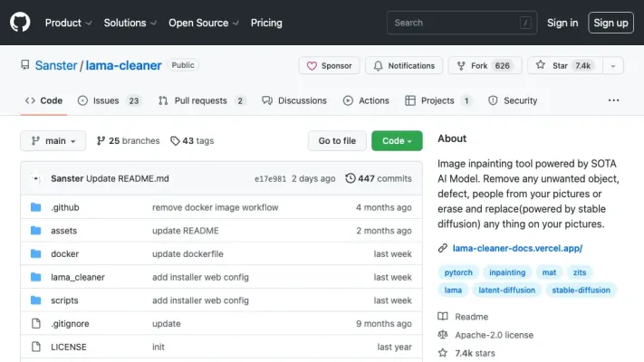Click the LICENSE file icon
This screenshot has width=644, height=362.
point(36,347)
